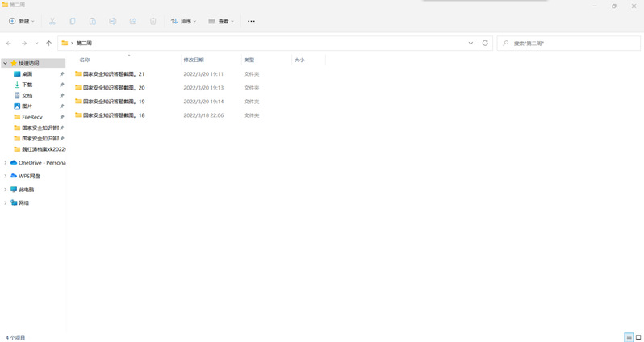The width and height of the screenshot is (644, 342).
Task: Click the pin icon beside FileRecv
Action: [62, 117]
